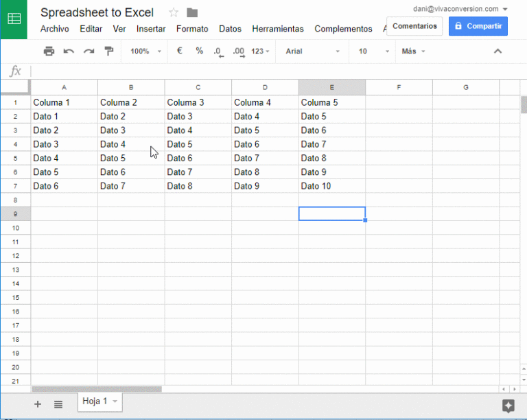This screenshot has width=527, height=420.
Task: Click the print icon in toolbar
Action: [49, 51]
